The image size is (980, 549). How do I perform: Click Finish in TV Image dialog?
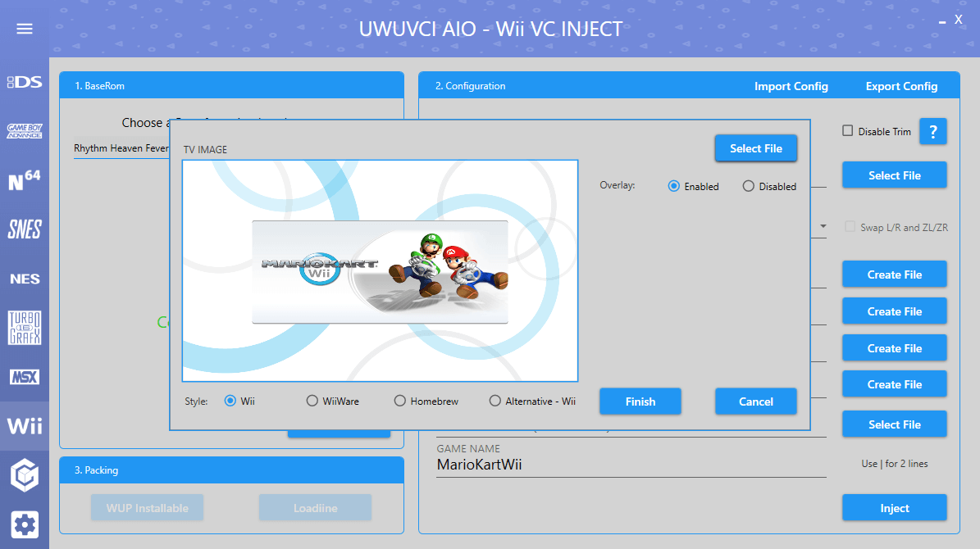tap(640, 401)
